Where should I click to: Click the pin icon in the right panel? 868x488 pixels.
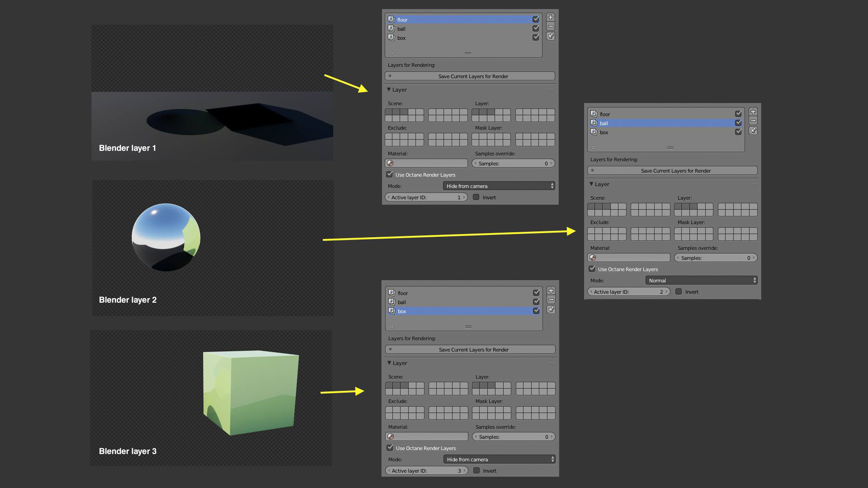753,131
